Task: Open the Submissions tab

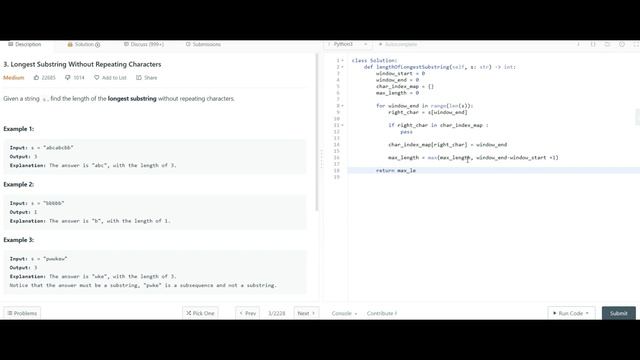Action: [203, 44]
